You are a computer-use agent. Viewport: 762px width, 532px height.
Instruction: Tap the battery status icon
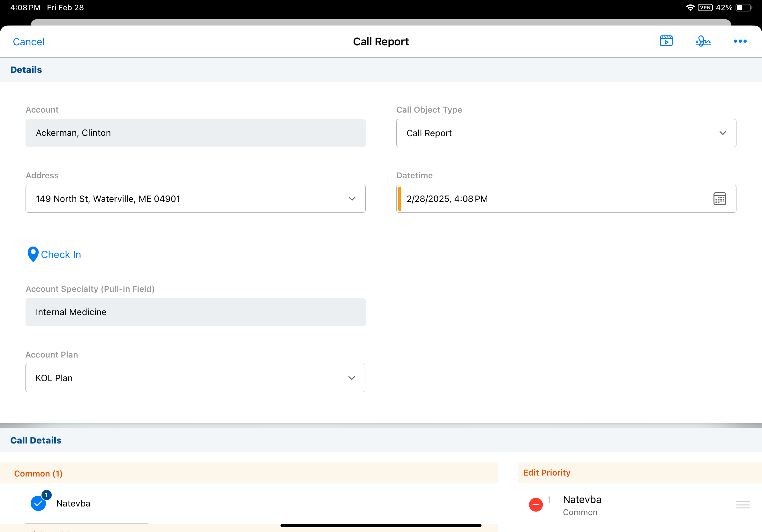pos(743,8)
